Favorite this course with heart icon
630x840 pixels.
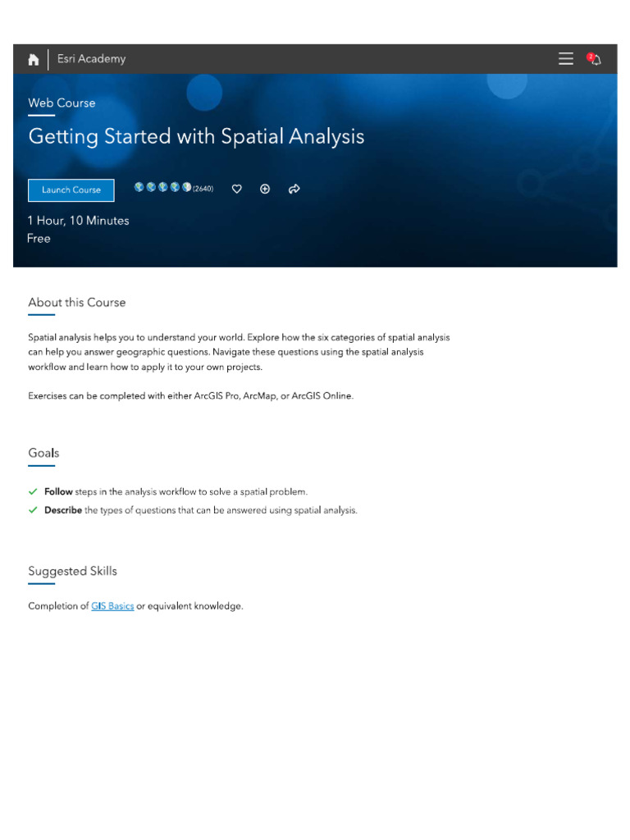[237, 189]
